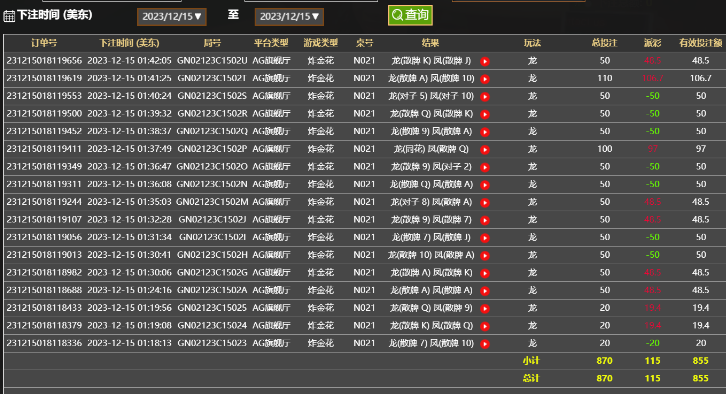This screenshot has height=394, width=726.
Task: Click total bet 100 in 01:37:49 row
Action: coord(605,149)
